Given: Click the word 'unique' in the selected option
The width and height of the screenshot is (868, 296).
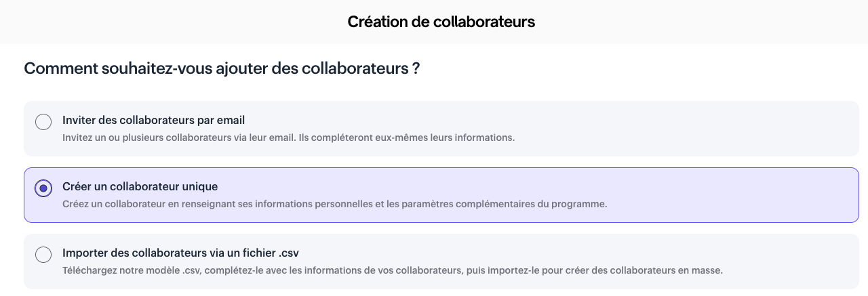Looking at the screenshot, I should [201, 186].
